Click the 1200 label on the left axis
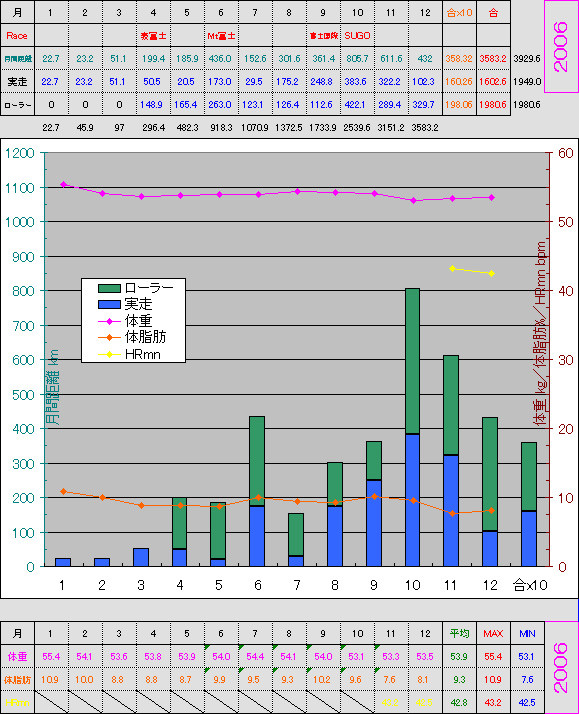This screenshot has width=579, height=714. coord(20,153)
